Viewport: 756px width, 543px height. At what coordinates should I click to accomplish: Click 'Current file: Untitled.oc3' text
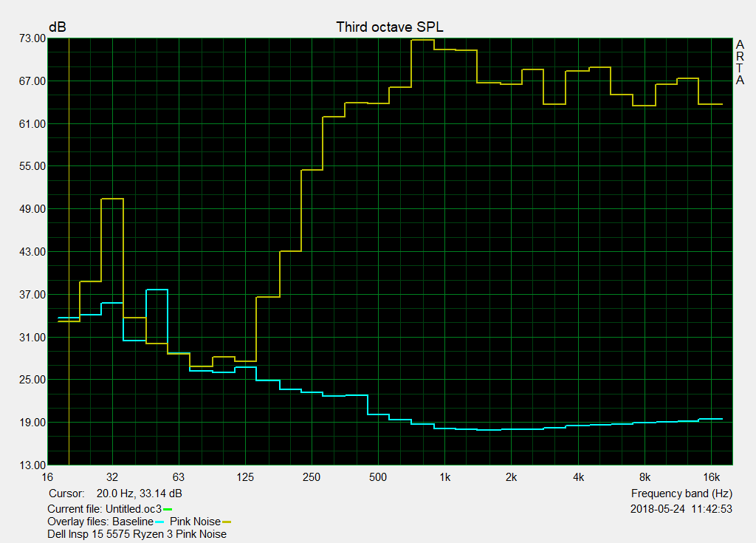pyautogui.click(x=104, y=509)
